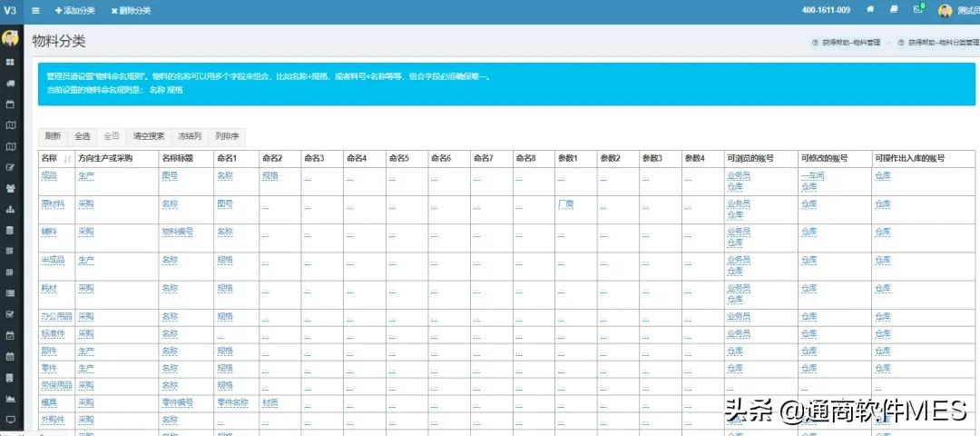The image size is (980, 436).
Task: Open the bulleted list icon in sidebar
Action: tap(10, 292)
